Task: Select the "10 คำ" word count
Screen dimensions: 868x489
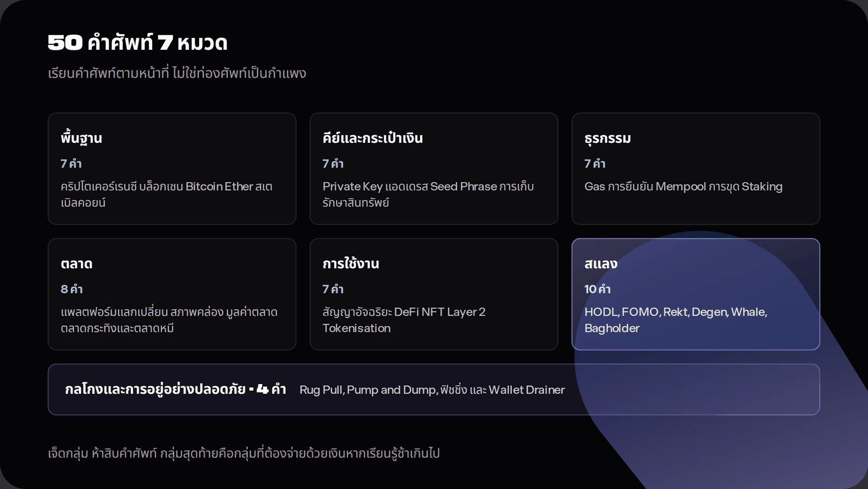Action: coord(597,289)
